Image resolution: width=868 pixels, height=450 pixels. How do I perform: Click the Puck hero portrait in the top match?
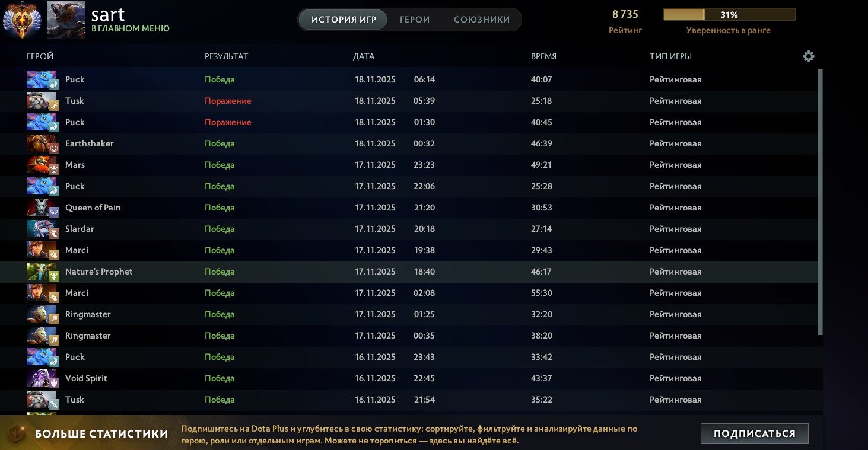click(x=42, y=79)
